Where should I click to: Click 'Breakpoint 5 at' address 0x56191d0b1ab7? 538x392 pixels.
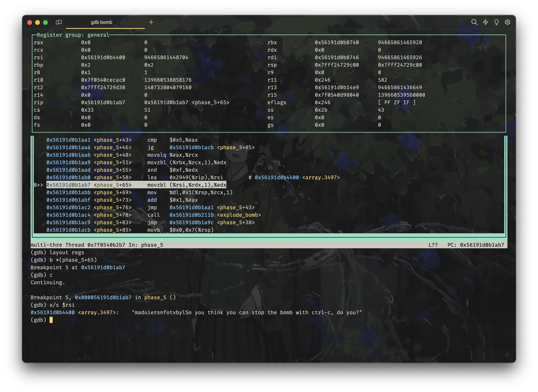pos(103,267)
